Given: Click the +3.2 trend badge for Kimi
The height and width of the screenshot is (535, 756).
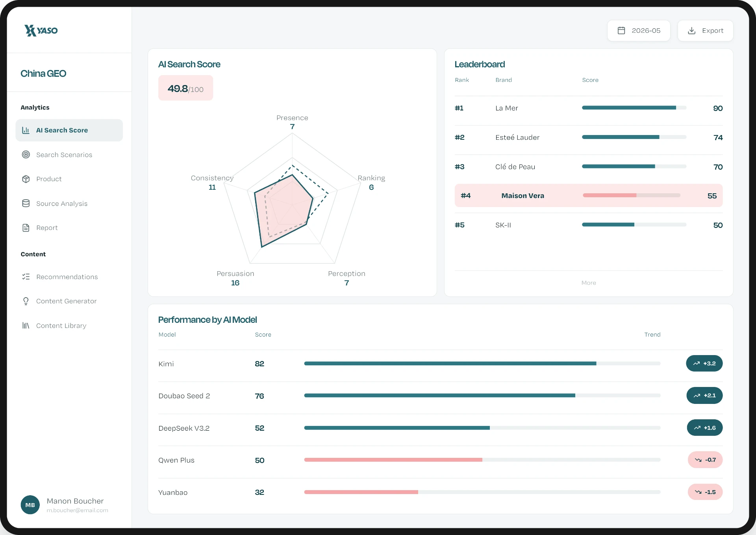Looking at the screenshot, I should click(704, 363).
